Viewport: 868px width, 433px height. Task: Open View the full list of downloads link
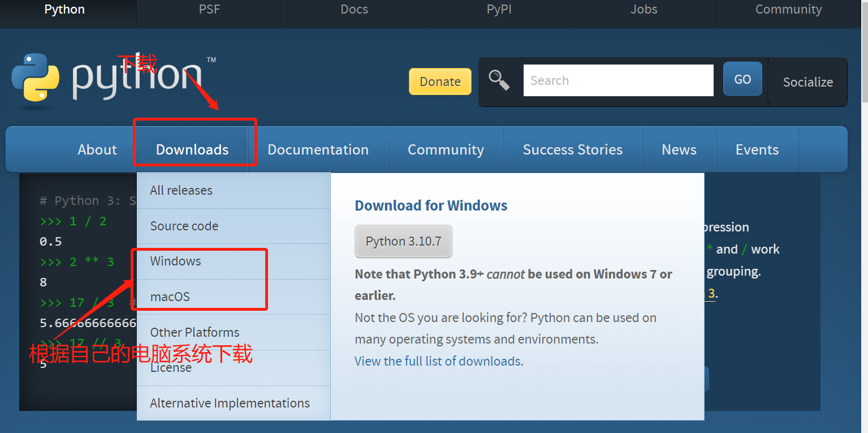[439, 361]
